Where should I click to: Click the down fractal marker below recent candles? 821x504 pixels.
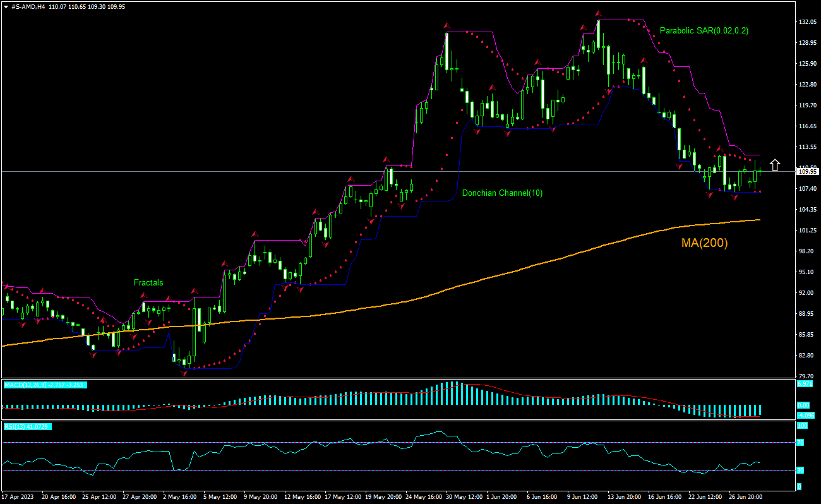tap(734, 197)
